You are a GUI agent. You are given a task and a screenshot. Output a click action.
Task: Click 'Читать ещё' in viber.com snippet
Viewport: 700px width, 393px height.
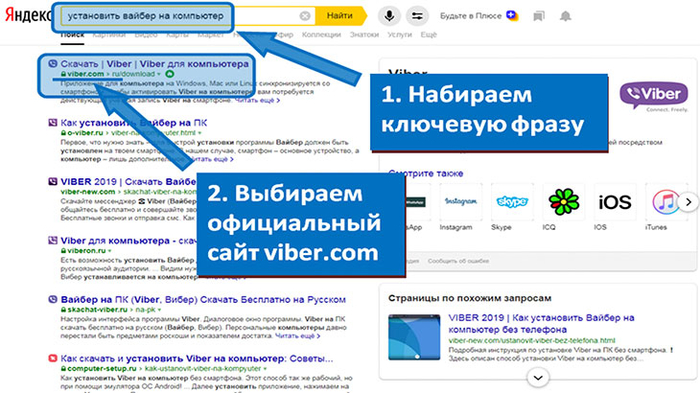(257, 100)
